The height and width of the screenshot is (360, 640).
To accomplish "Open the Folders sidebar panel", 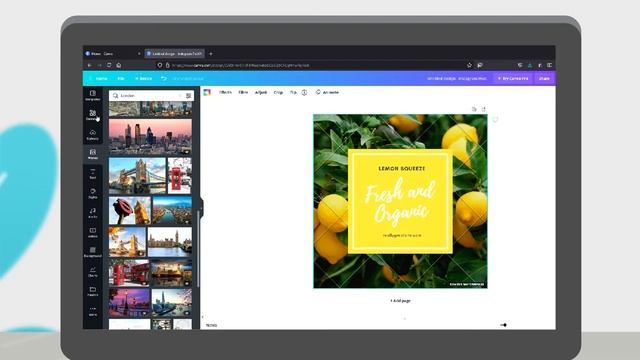I will tap(93, 291).
